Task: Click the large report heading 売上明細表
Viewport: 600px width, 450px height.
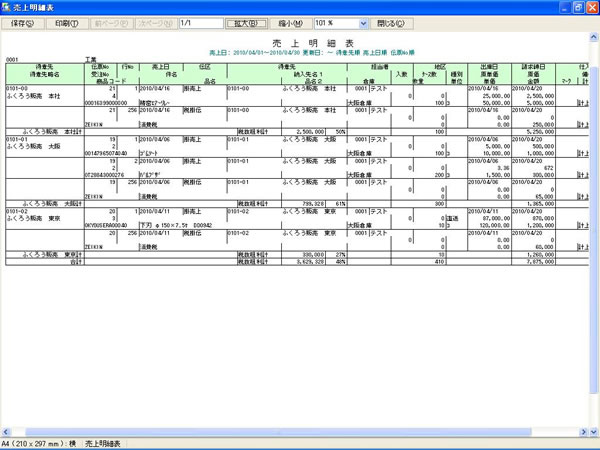Action: [x=313, y=43]
